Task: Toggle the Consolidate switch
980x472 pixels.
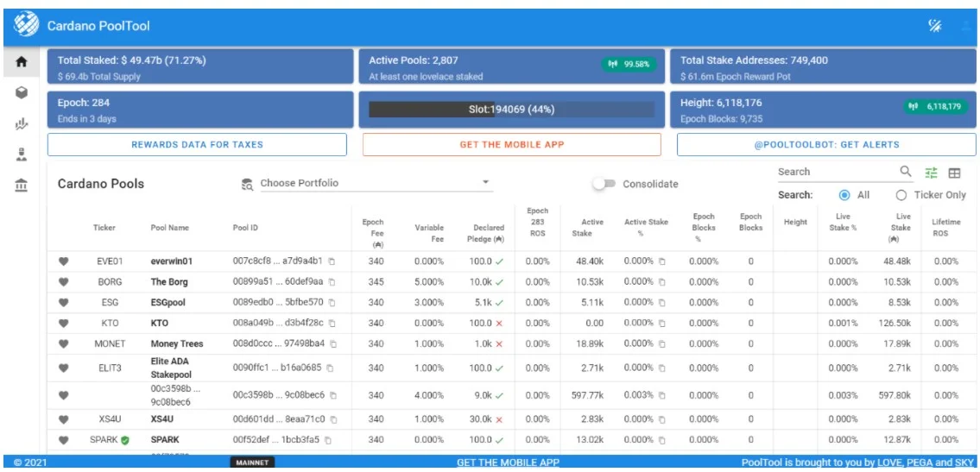Action: [x=605, y=184]
